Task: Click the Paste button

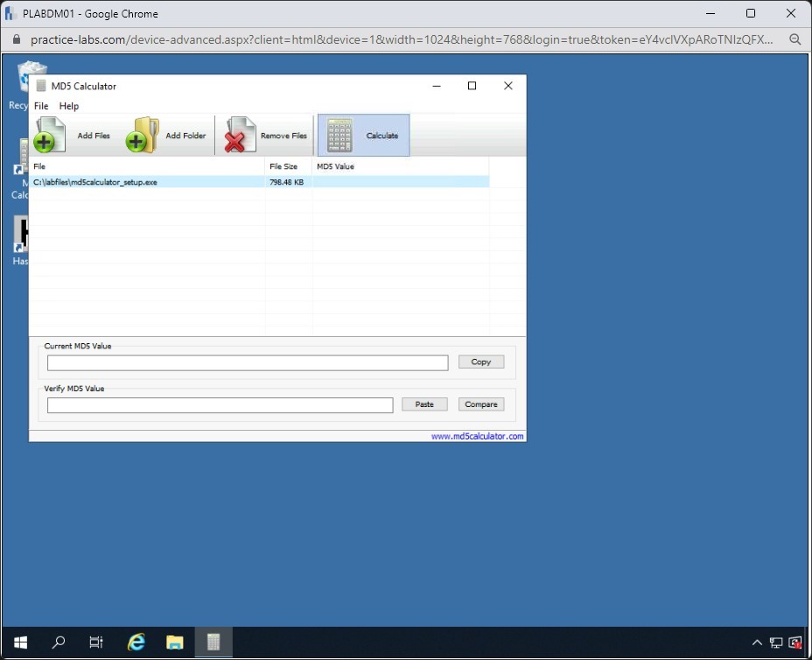Action: pos(424,404)
